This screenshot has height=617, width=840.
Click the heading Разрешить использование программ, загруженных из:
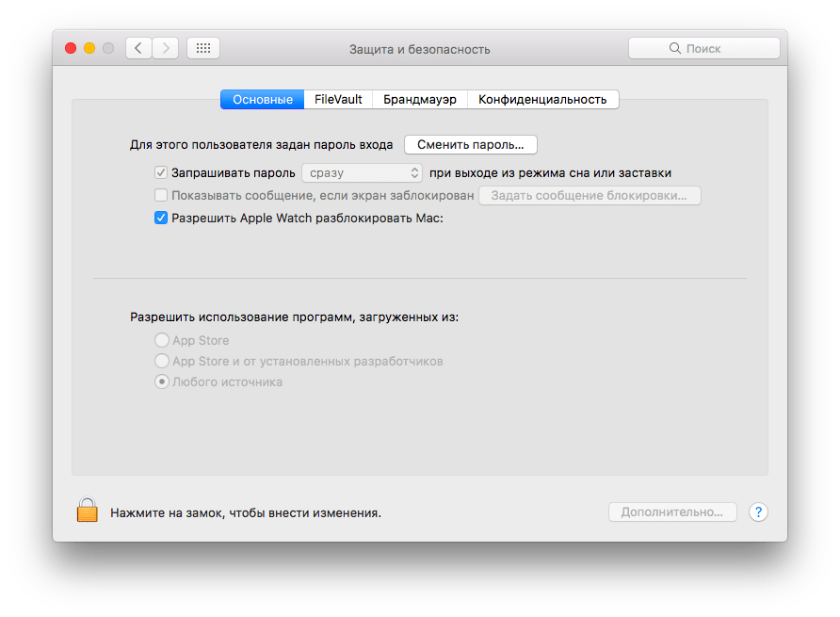pyautogui.click(x=294, y=317)
